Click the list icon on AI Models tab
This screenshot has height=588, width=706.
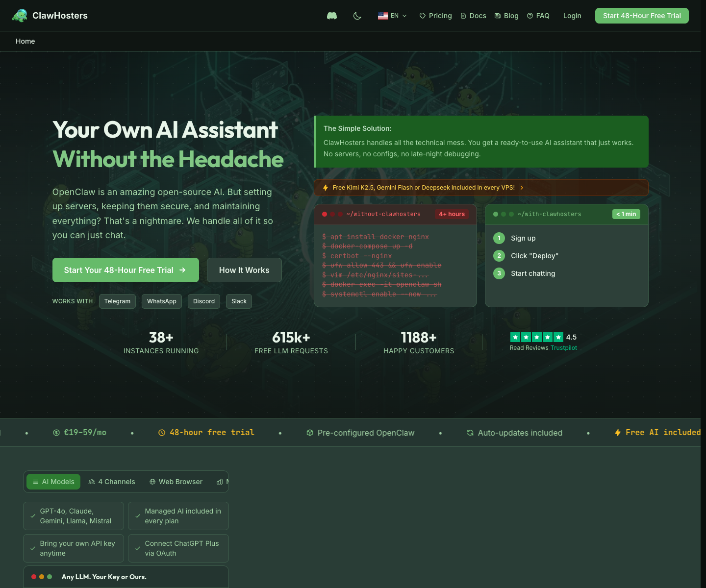tap(36, 482)
